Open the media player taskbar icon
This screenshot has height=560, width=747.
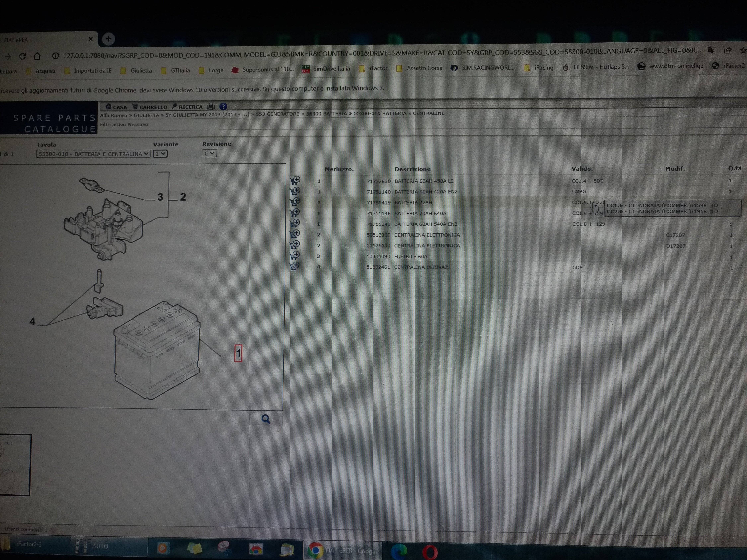(x=163, y=548)
